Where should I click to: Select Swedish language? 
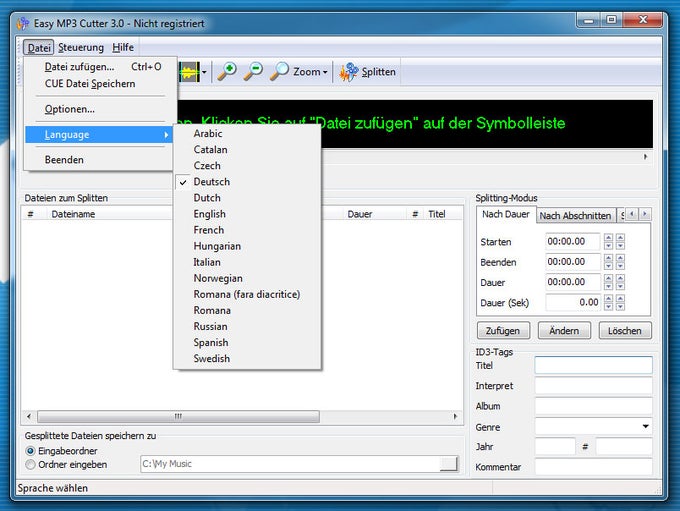(x=247, y=358)
